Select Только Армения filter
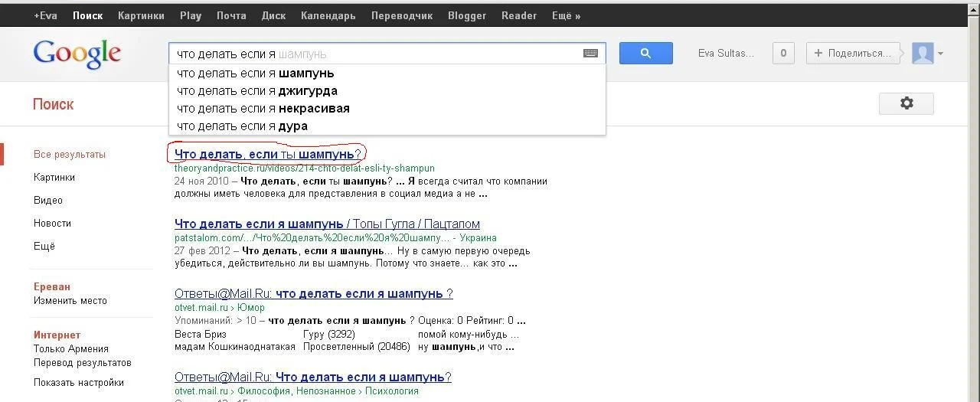 pyautogui.click(x=71, y=348)
